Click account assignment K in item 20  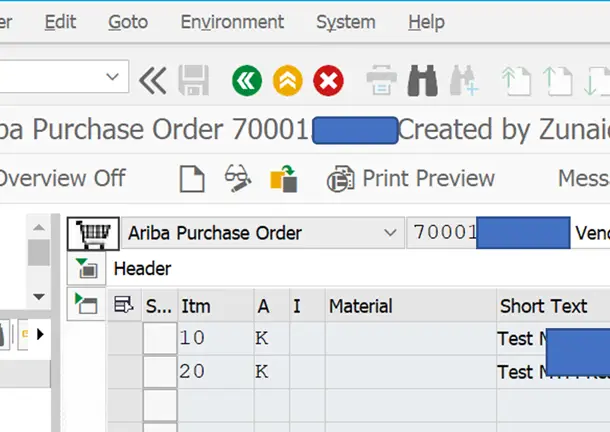(x=271, y=371)
